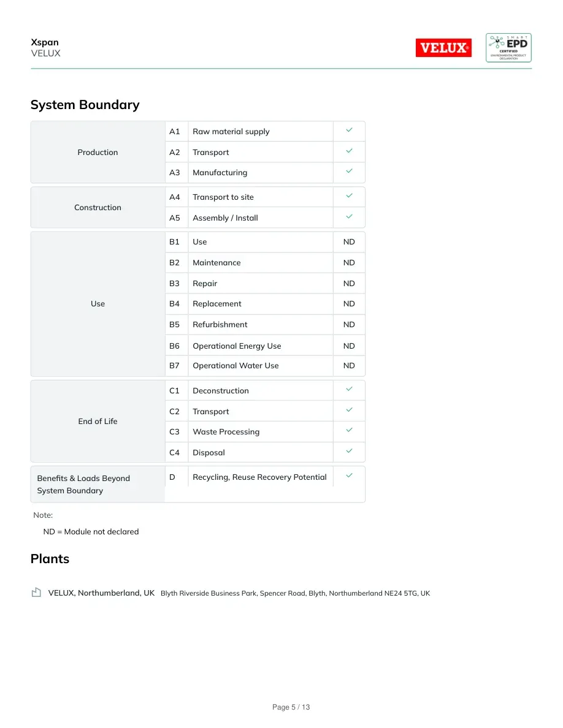Click the plant building icon beside VELUX, Northumberland

(x=36, y=592)
